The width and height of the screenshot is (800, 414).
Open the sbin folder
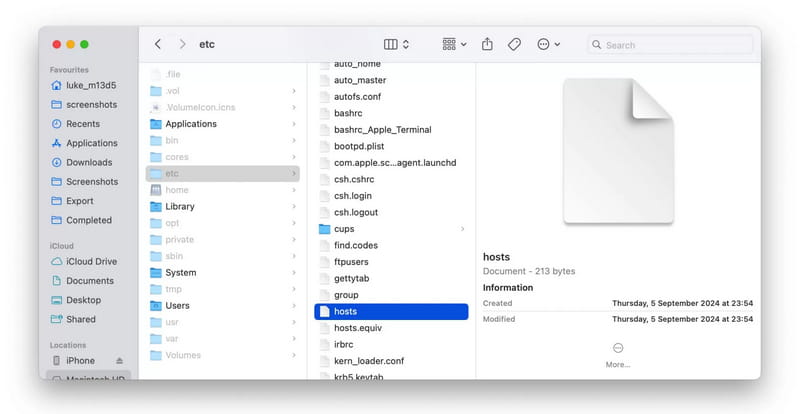[x=222, y=256]
